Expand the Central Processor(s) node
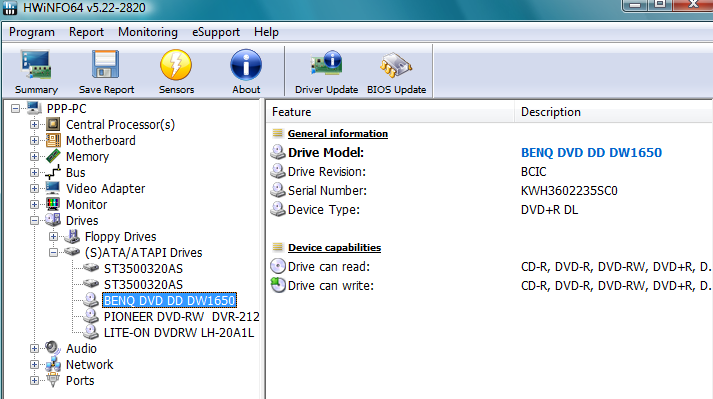 [34, 124]
